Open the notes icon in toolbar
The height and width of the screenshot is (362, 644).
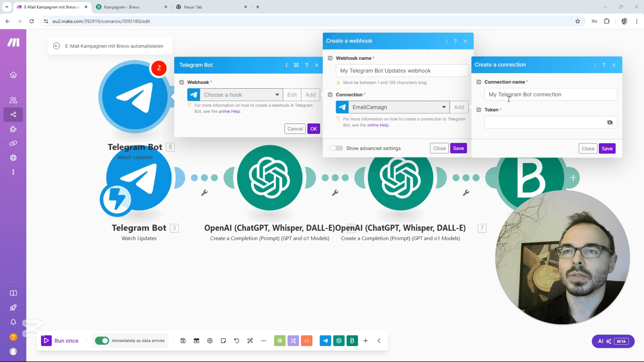pos(223,341)
